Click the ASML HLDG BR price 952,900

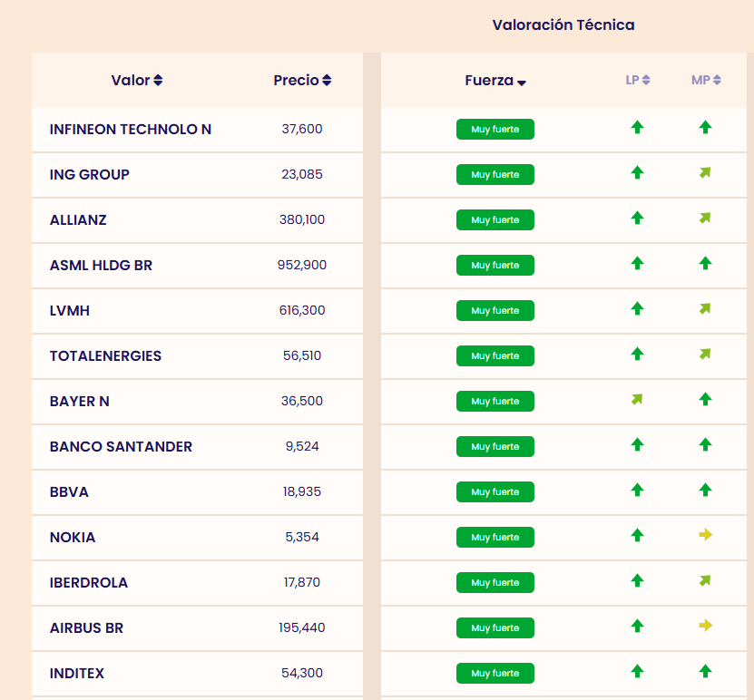[302, 265]
